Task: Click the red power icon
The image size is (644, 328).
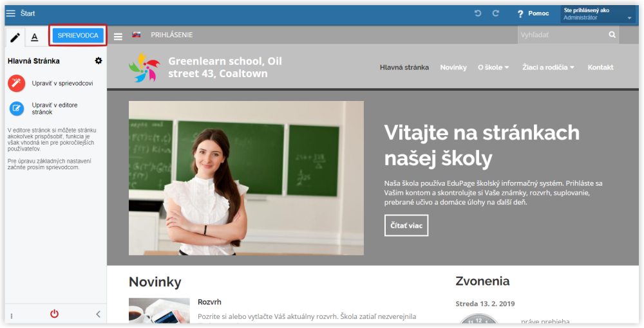Action: pos(54,314)
